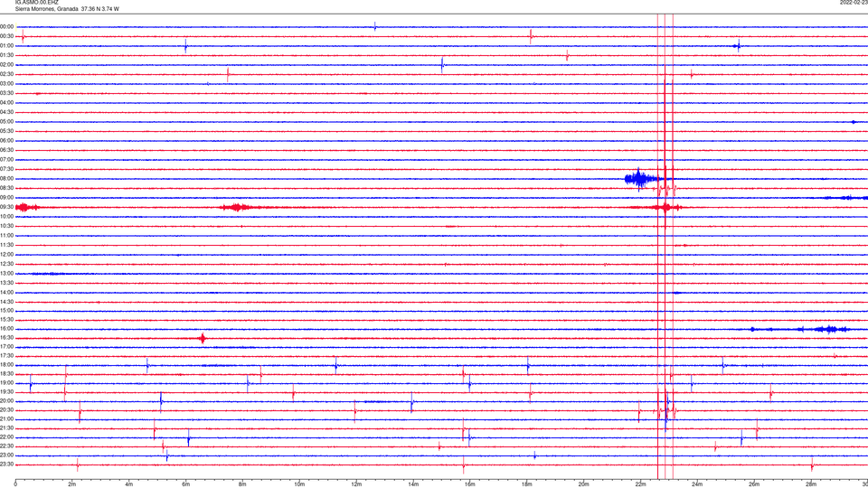868x488 pixels.
Task: Click the 12:30 time label
Action: pos(6,264)
